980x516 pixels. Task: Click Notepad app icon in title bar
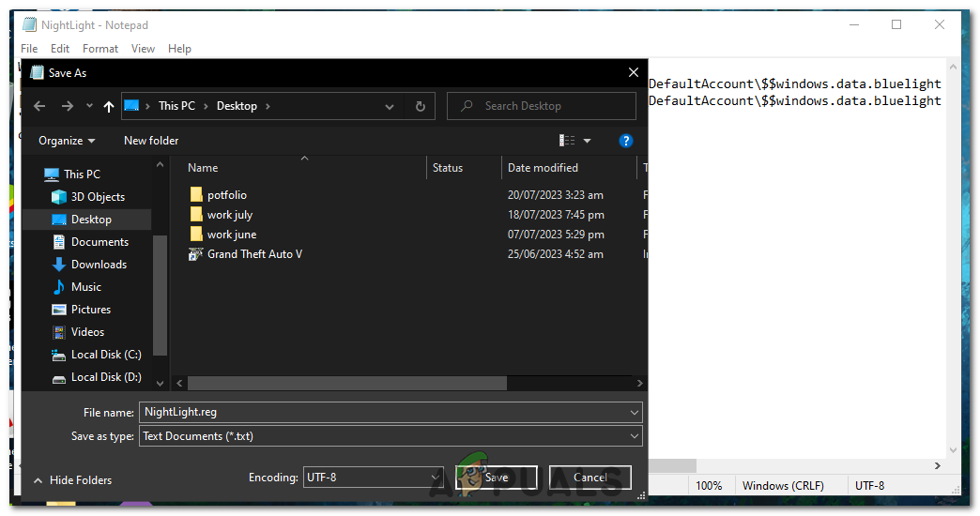pyautogui.click(x=29, y=25)
